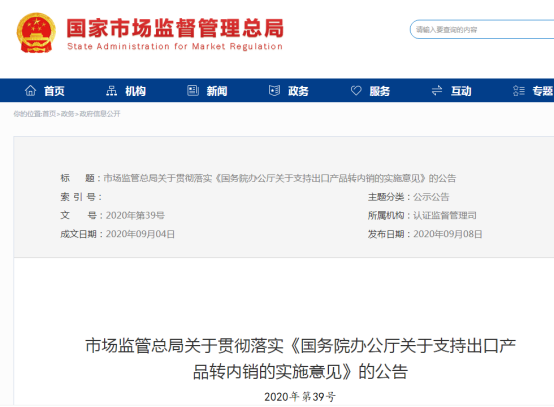Click the 文号 value 2020年第39号
The width and height of the screenshot is (554, 407).
(135, 216)
